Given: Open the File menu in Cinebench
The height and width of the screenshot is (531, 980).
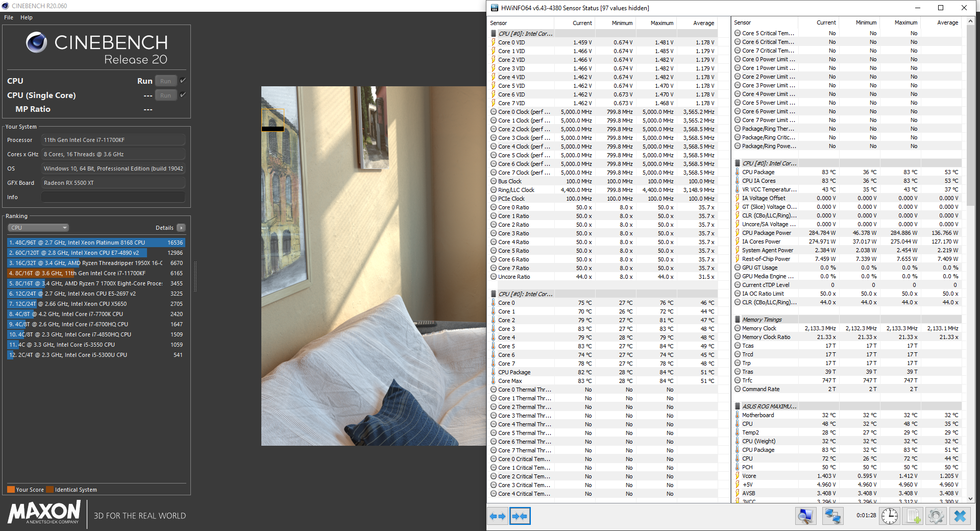Looking at the screenshot, I should pyautogui.click(x=9, y=17).
